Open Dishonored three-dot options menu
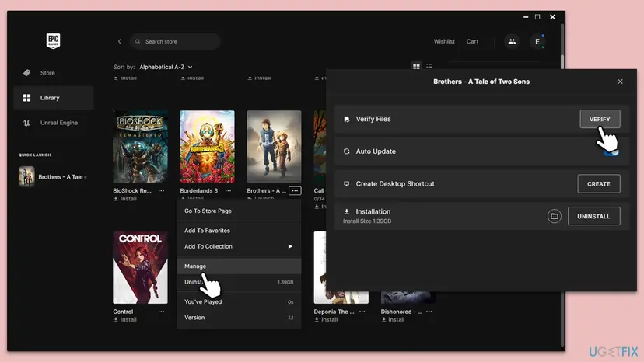Screen dimensions: 644x362 click(x=429, y=312)
